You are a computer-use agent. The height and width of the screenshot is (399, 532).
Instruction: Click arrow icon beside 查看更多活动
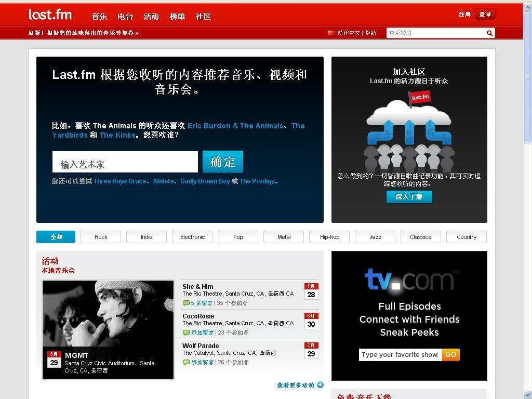tap(320, 385)
